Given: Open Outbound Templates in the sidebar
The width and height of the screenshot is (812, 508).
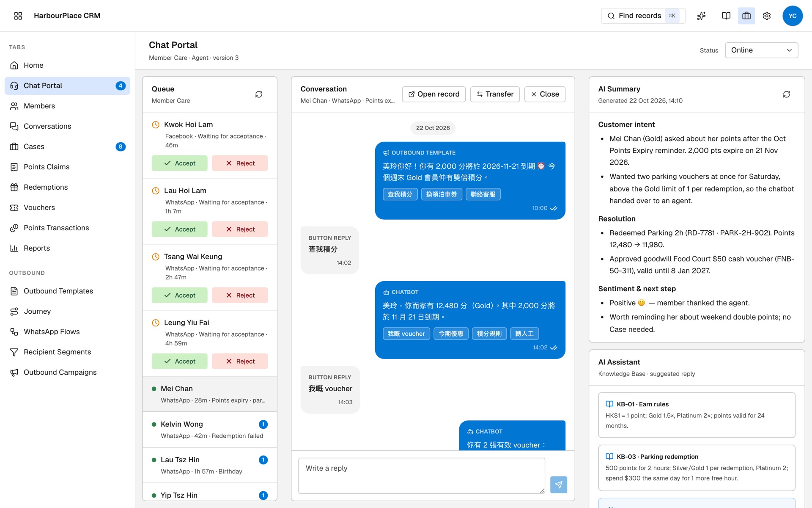Looking at the screenshot, I should (x=67, y=291).
